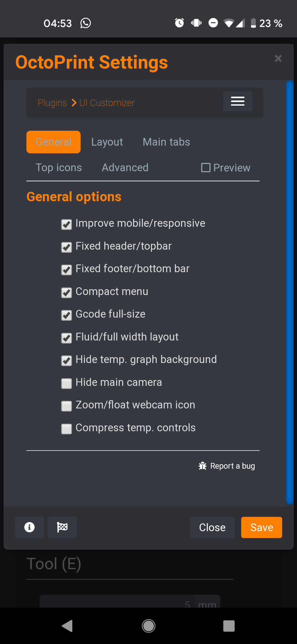297x644 pixels.
Task: Enable the Preview checkbox
Action: [206, 168]
